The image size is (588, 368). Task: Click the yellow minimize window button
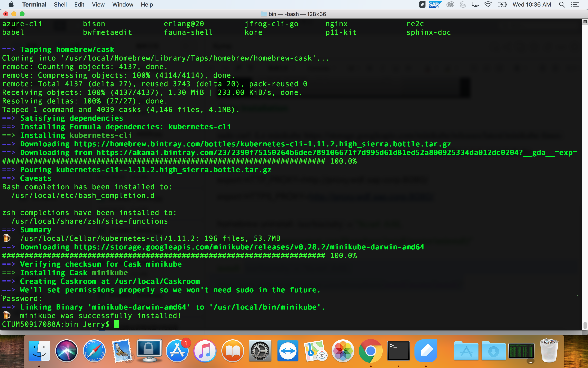(x=14, y=14)
